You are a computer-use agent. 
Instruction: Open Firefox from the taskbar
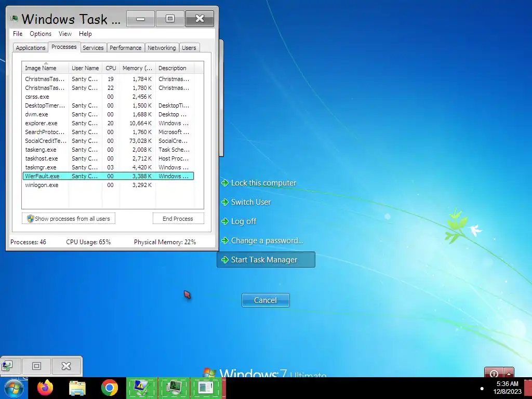click(45, 388)
